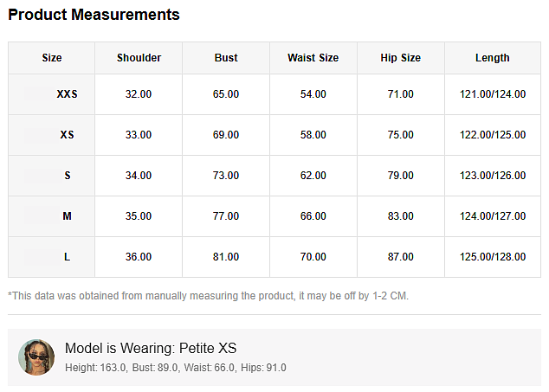
Task: Click the Waist Size column header
Action: pos(313,58)
